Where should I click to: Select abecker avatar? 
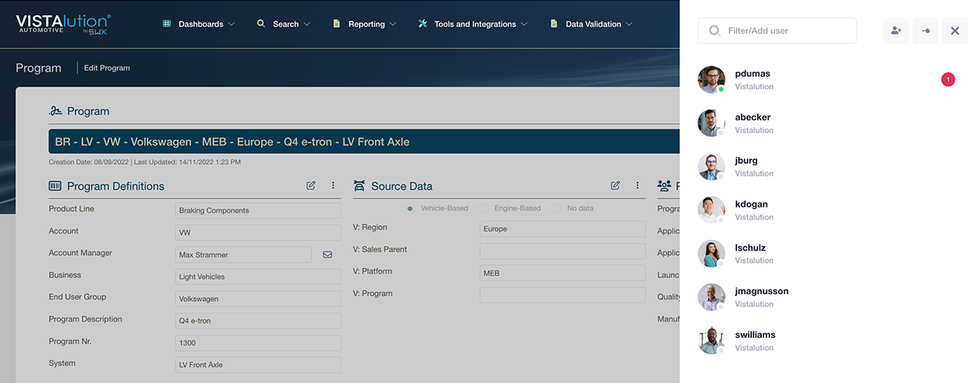pyautogui.click(x=711, y=123)
